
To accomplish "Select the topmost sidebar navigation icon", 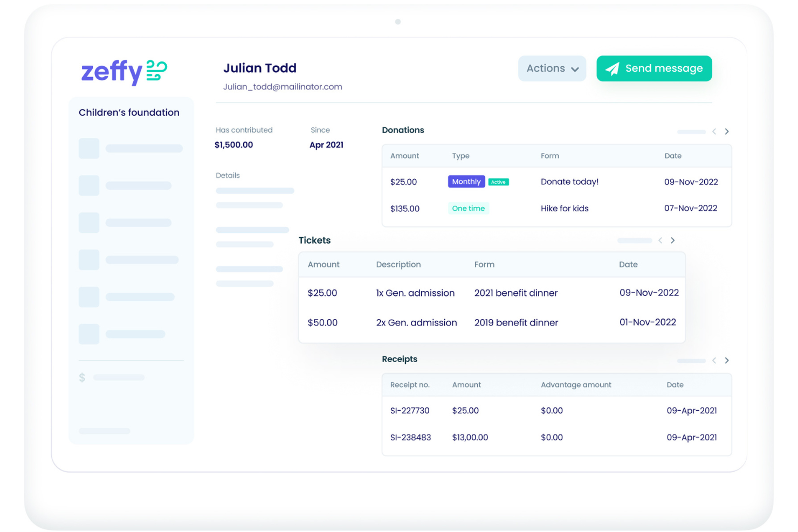I will coord(89,148).
